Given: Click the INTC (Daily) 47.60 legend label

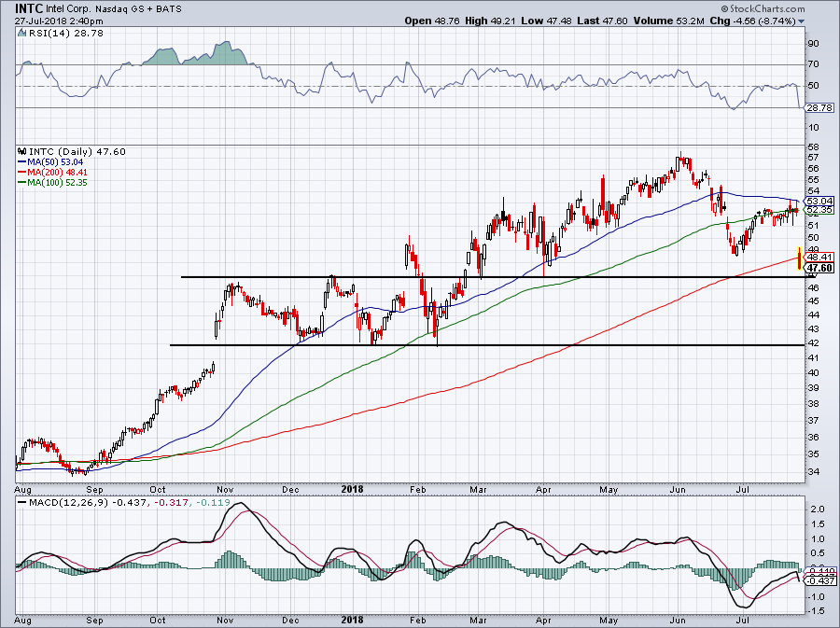Looking at the screenshot, I should (x=77, y=151).
